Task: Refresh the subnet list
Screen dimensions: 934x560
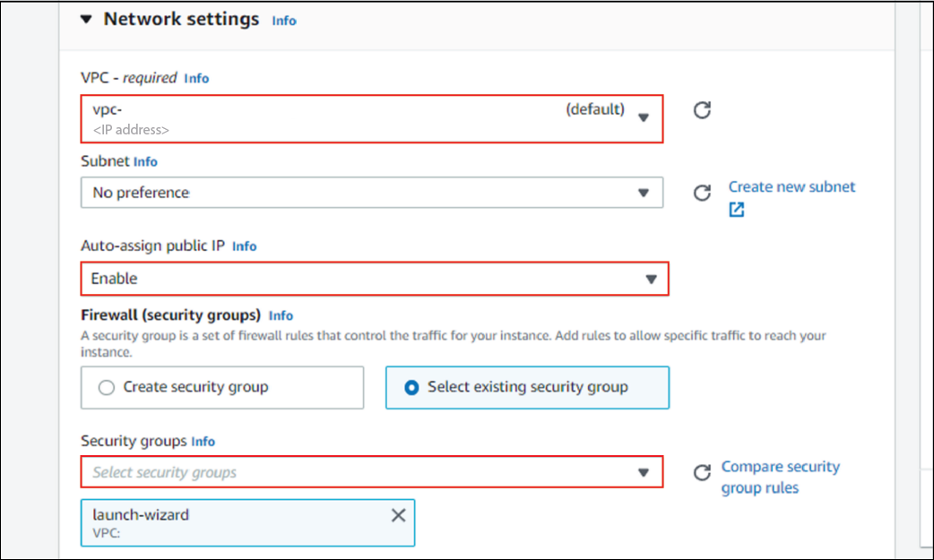Action: (702, 193)
